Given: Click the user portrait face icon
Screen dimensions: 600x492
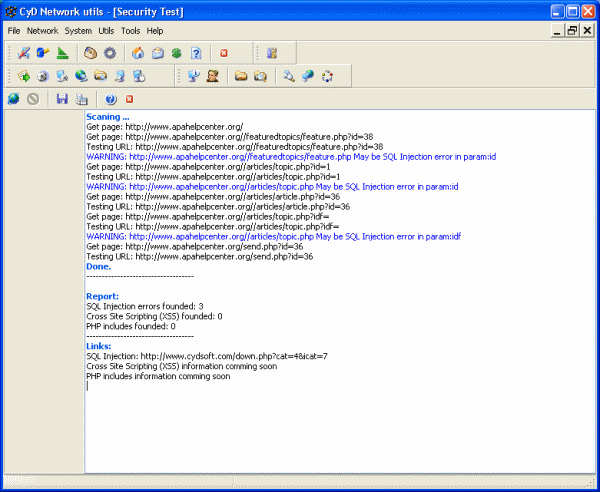Looking at the screenshot, I should 213,76.
